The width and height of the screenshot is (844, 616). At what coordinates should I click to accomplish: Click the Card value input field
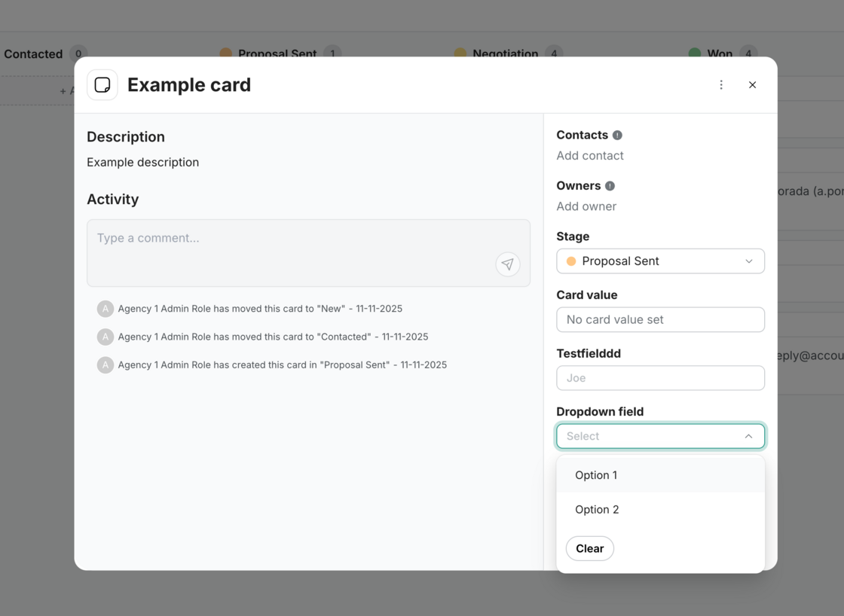click(660, 319)
